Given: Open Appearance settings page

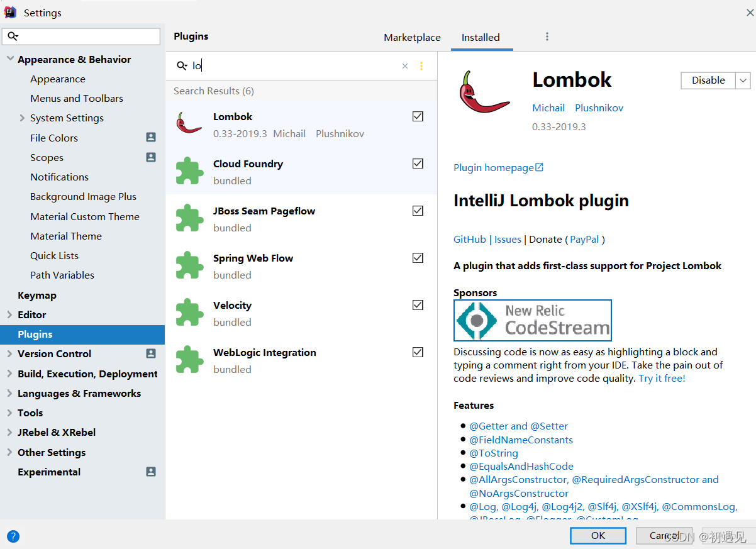Looking at the screenshot, I should (58, 79).
